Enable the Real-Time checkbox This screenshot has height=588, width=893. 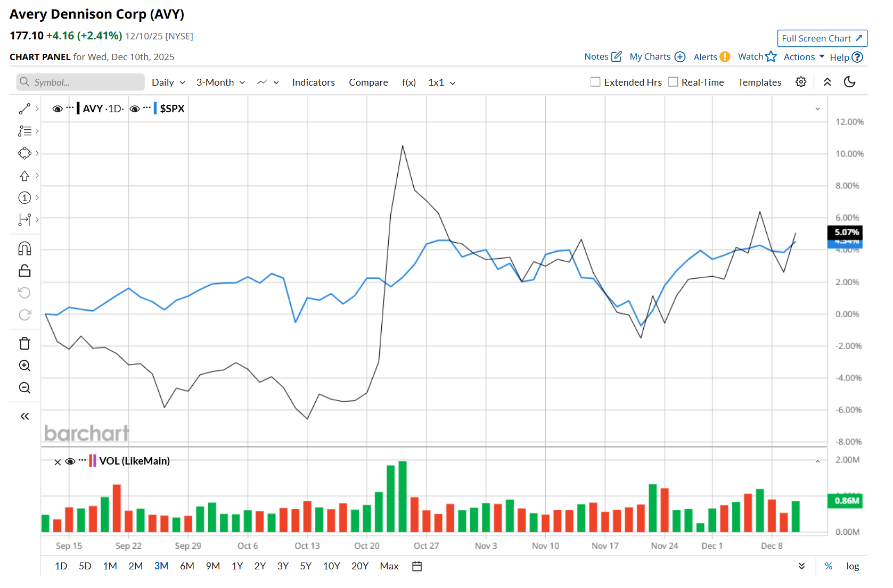[673, 82]
